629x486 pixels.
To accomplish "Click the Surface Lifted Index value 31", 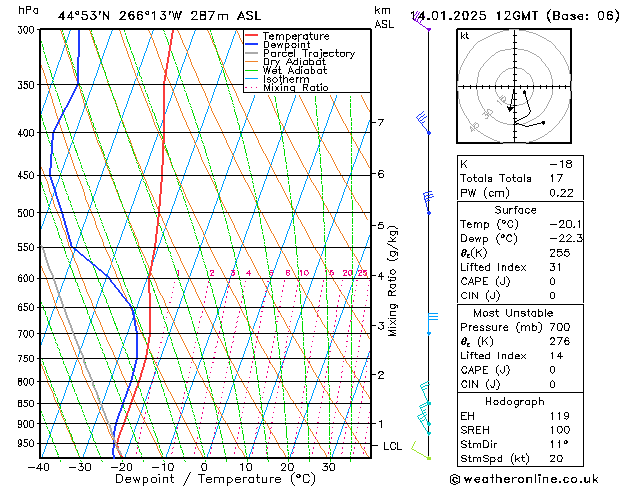I will click(556, 267).
